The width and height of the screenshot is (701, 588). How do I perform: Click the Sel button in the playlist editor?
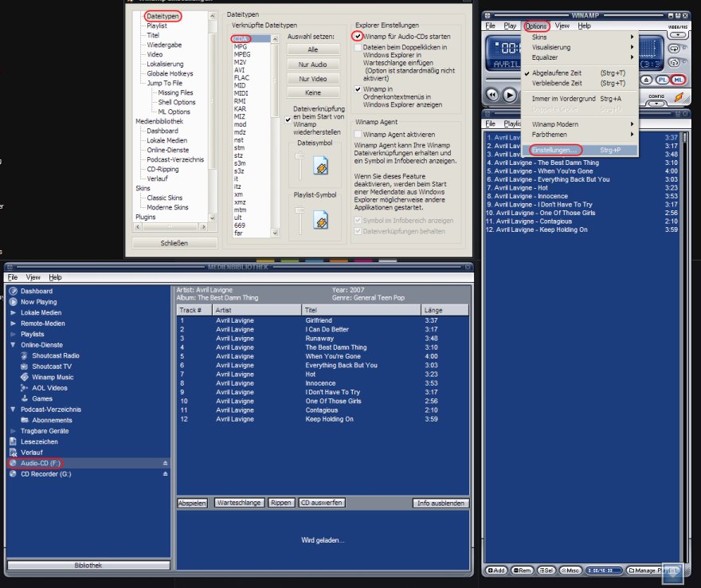[x=546, y=570]
